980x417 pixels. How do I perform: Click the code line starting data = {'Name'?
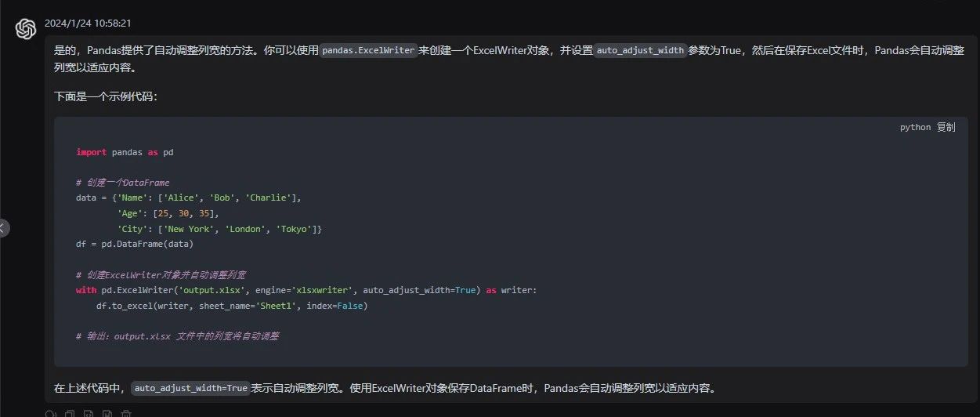(189, 198)
